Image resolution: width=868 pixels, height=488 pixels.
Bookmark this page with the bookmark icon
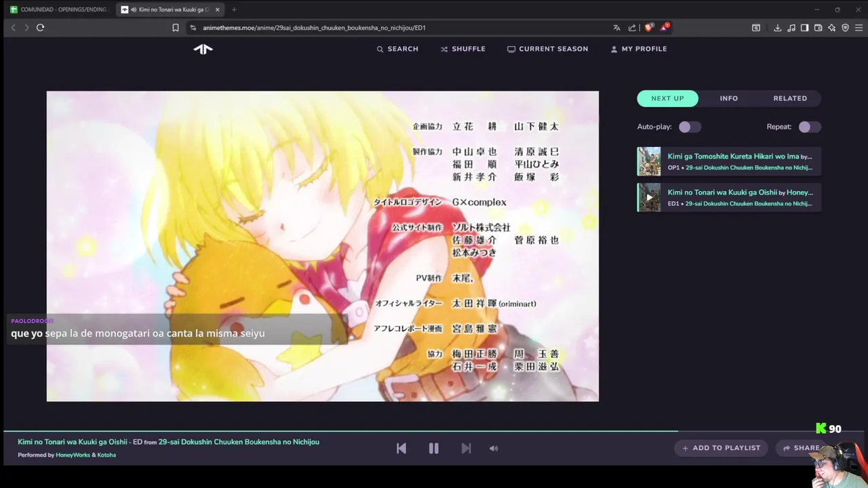pyautogui.click(x=175, y=28)
